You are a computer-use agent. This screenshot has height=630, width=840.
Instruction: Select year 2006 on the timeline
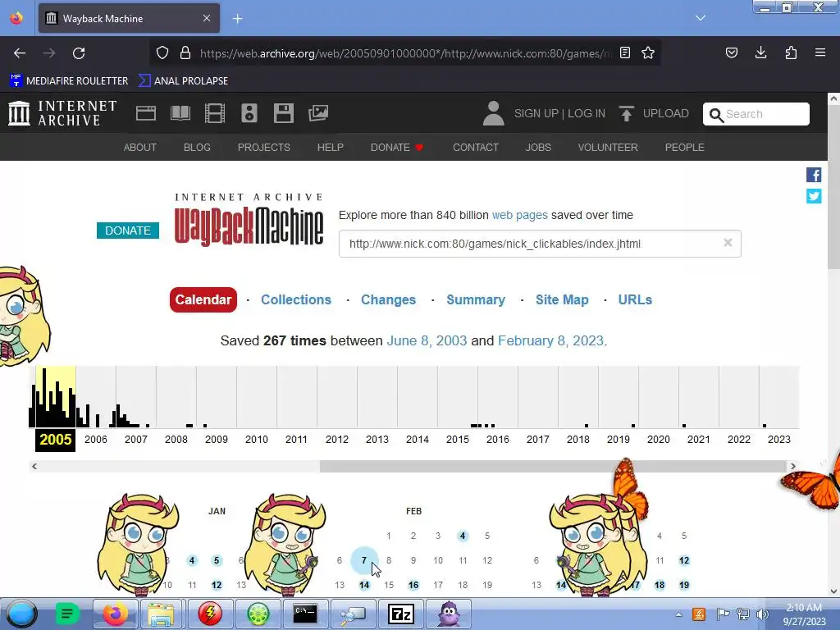pos(96,440)
